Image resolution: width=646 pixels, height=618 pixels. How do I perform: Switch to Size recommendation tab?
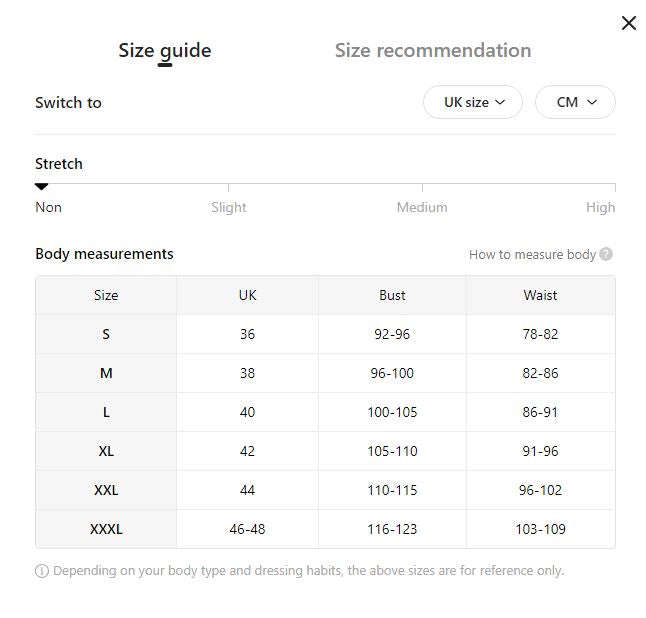(x=433, y=51)
